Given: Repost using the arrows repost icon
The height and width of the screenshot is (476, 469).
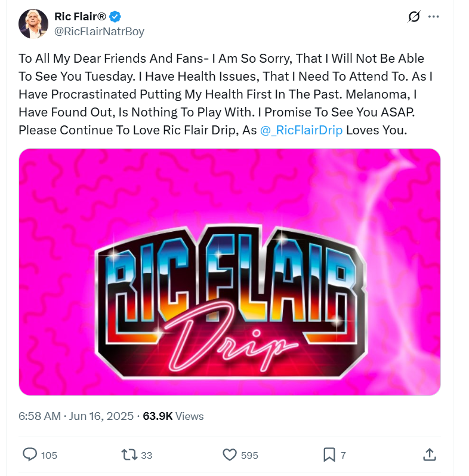Looking at the screenshot, I should tap(129, 455).
